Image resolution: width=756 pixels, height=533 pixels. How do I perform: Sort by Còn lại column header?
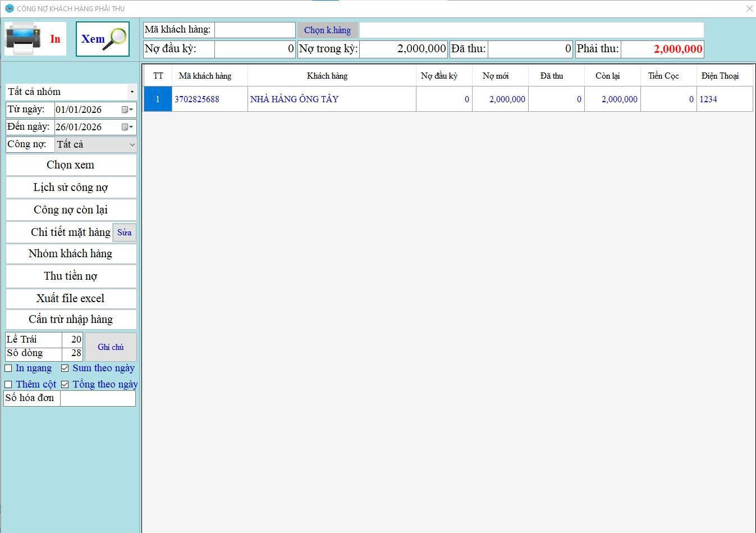[607, 76]
